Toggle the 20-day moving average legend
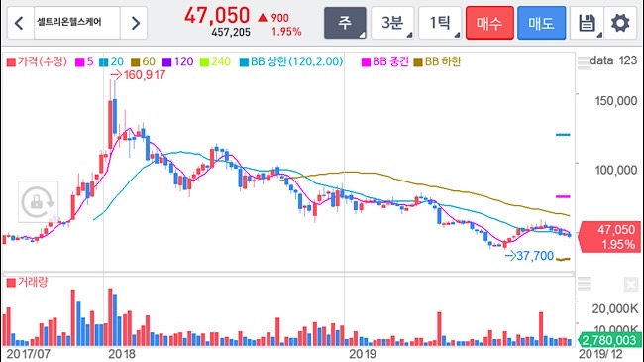 111,61
